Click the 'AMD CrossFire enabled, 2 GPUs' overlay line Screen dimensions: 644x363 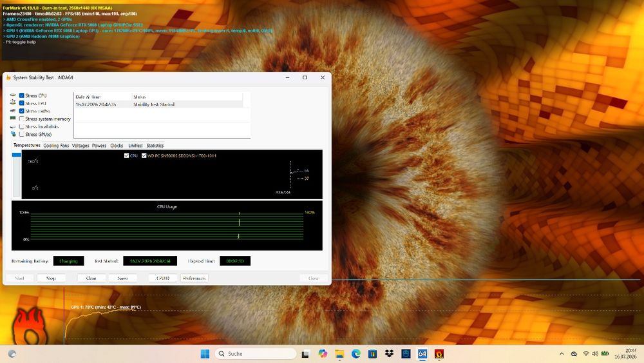pyautogui.click(x=37, y=19)
